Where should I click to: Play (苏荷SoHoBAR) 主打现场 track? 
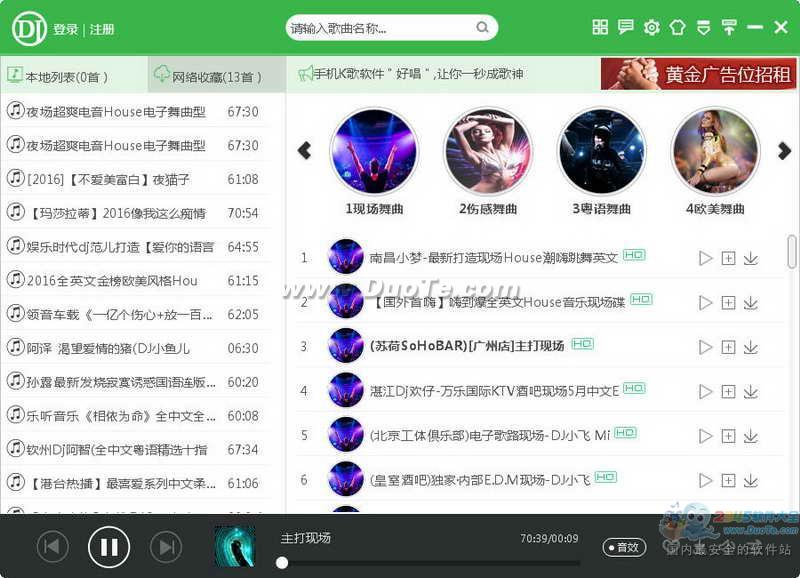705,347
